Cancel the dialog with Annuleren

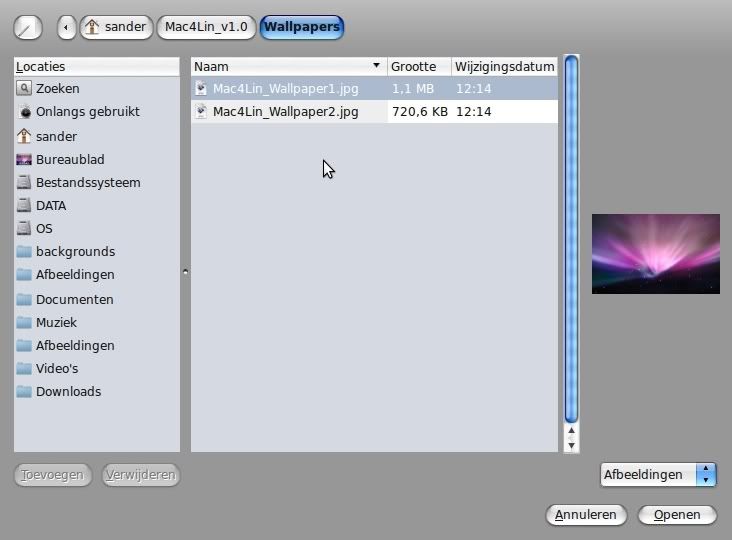tap(587, 515)
